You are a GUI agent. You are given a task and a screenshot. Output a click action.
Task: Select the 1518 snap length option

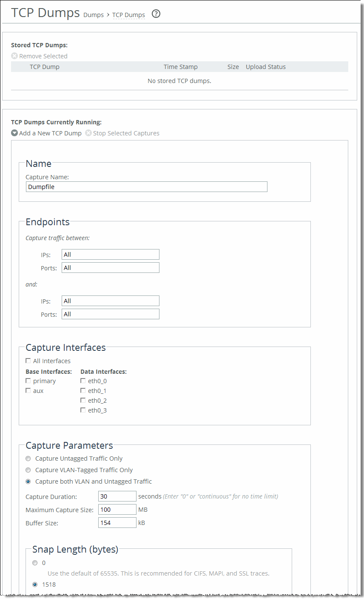click(x=35, y=585)
